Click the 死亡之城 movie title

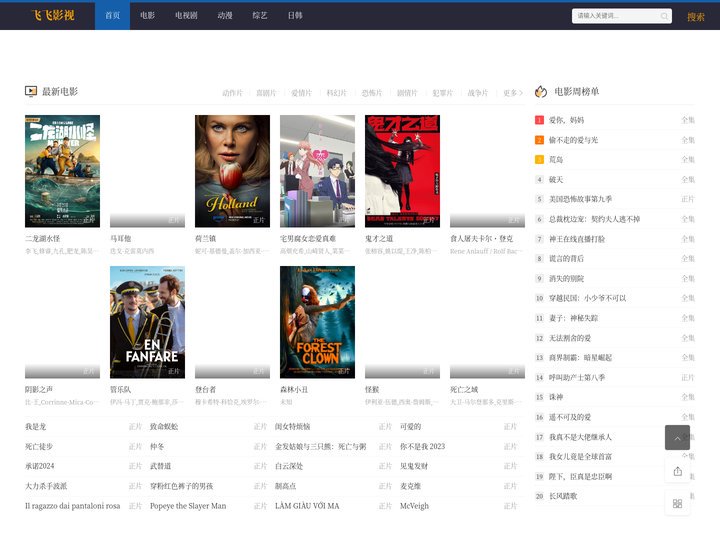(464, 389)
